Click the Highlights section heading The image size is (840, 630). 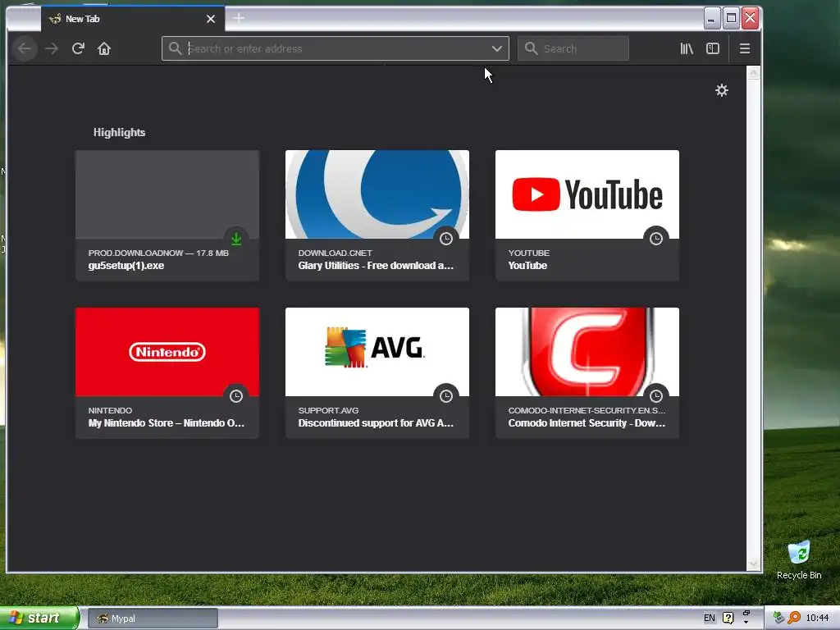click(120, 132)
